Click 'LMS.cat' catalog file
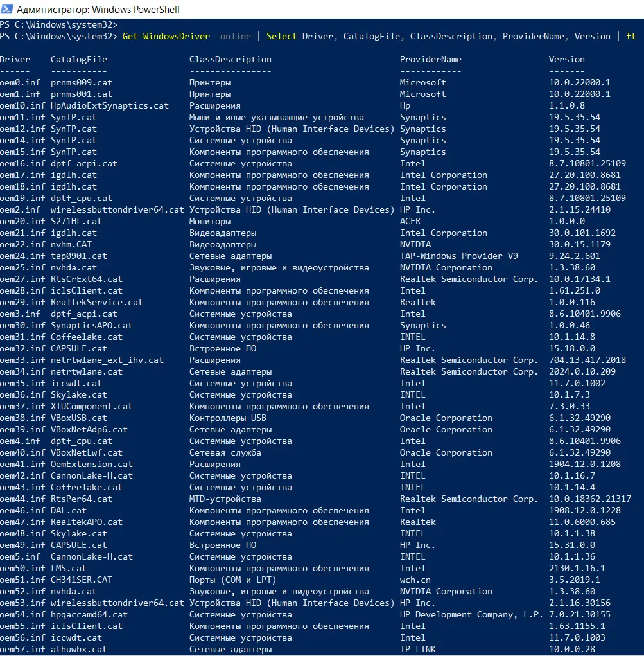The image size is (644, 656). (x=69, y=569)
